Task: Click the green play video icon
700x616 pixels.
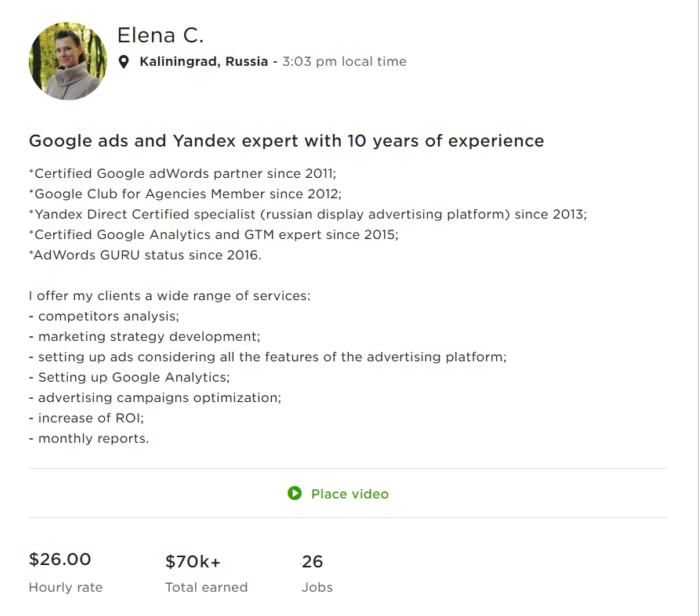Action: click(294, 493)
